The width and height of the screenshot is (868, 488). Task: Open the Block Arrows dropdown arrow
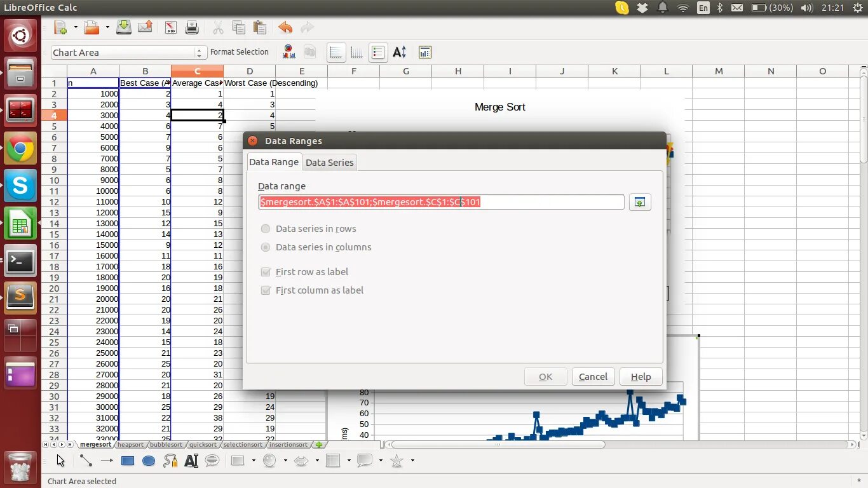point(316,461)
